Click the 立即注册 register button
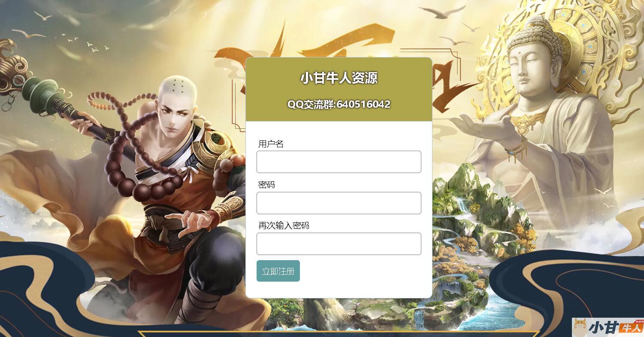This screenshot has height=337, width=644. (x=278, y=271)
